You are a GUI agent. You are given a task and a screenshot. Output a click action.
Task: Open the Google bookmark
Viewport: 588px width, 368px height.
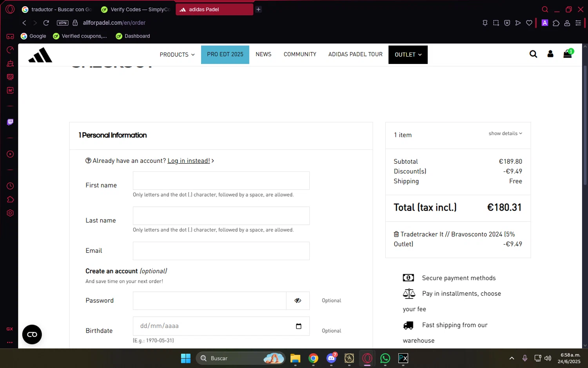(x=33, y=36)
